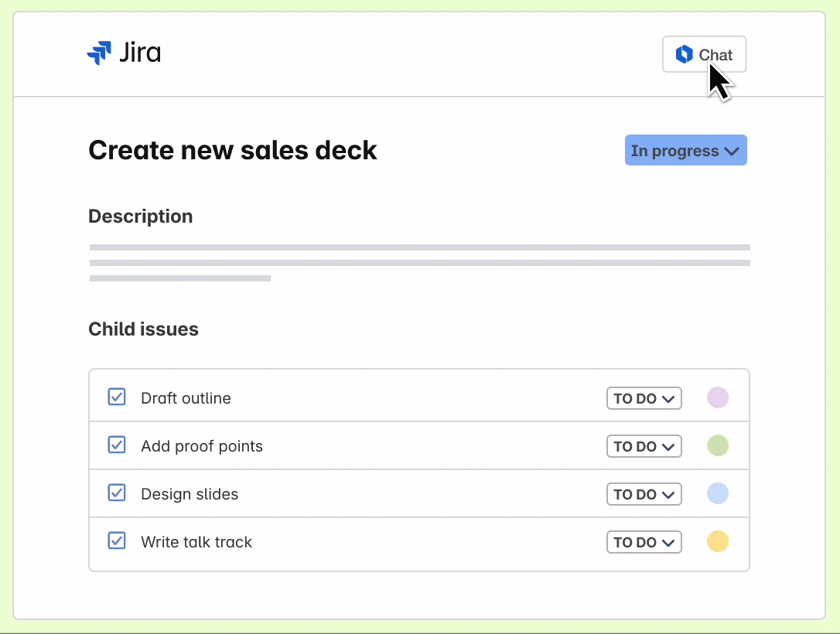The image size is (840, 634).
Task: Open TO DO dropdown for Add proof points
Action: [x=644, y=446]
